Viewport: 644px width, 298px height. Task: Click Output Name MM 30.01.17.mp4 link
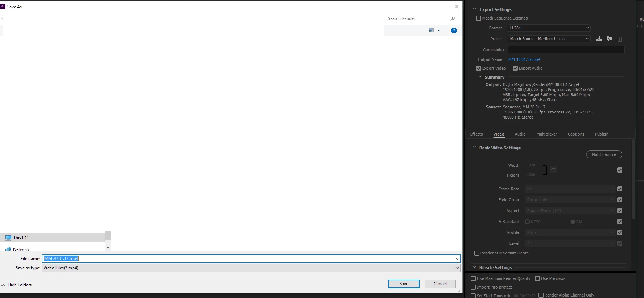coord(524,59)
